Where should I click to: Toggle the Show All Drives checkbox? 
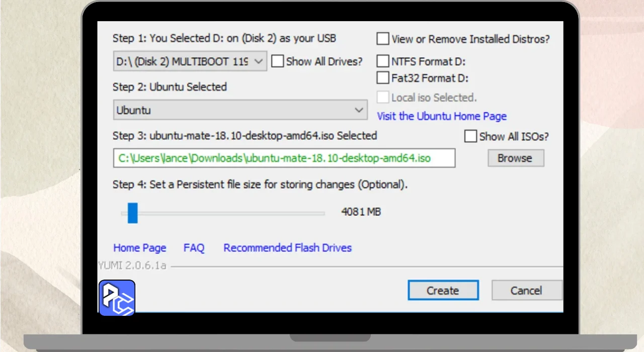pos(277,61)
